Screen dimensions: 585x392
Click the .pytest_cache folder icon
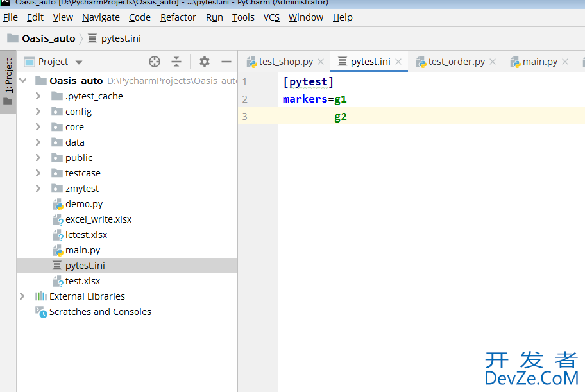click(56, 96)
